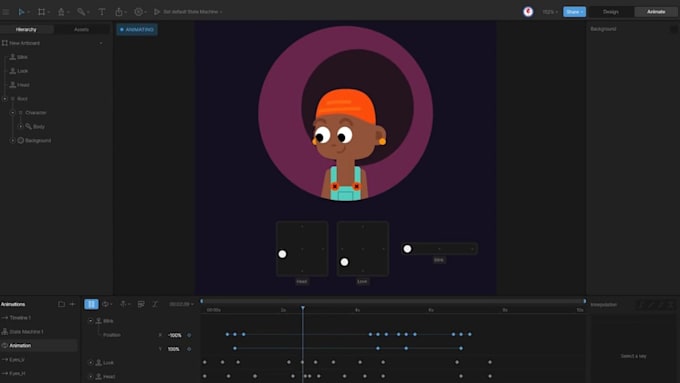This screenshot has height=383, width=680.
Task: Open the Export icon in toolbar
Action: click(119, 12)
